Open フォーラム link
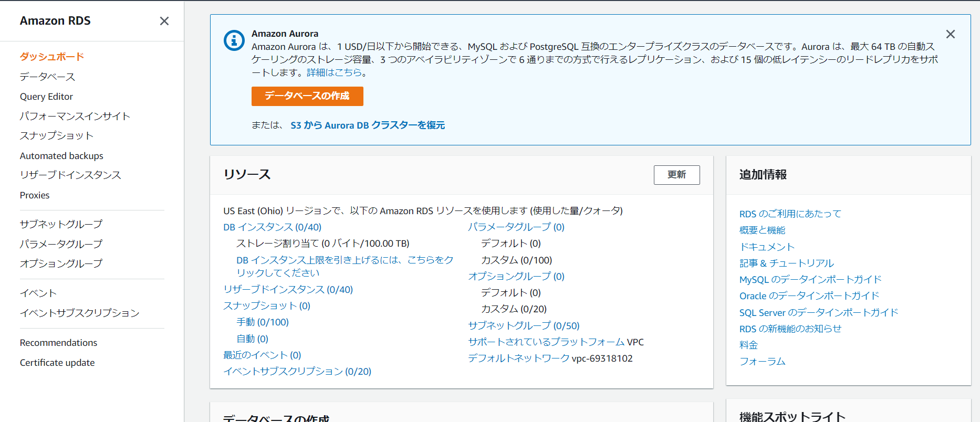This screenshot has height=422, width=980. tap(762, 362)
